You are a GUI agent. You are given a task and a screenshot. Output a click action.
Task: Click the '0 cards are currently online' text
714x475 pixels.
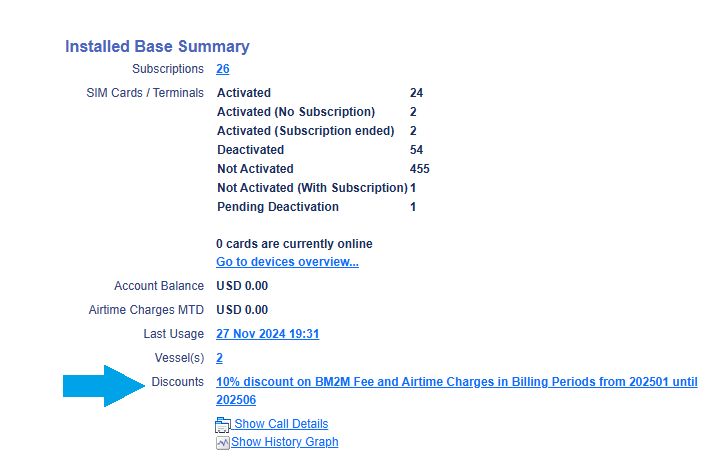coord(294,244)
